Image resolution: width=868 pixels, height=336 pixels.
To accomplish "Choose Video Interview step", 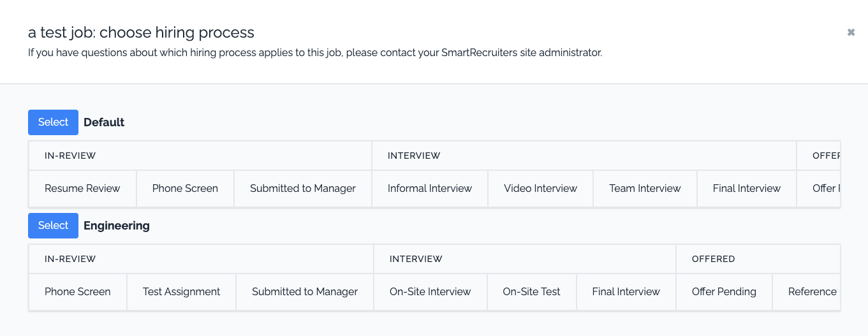I will 540,189.
